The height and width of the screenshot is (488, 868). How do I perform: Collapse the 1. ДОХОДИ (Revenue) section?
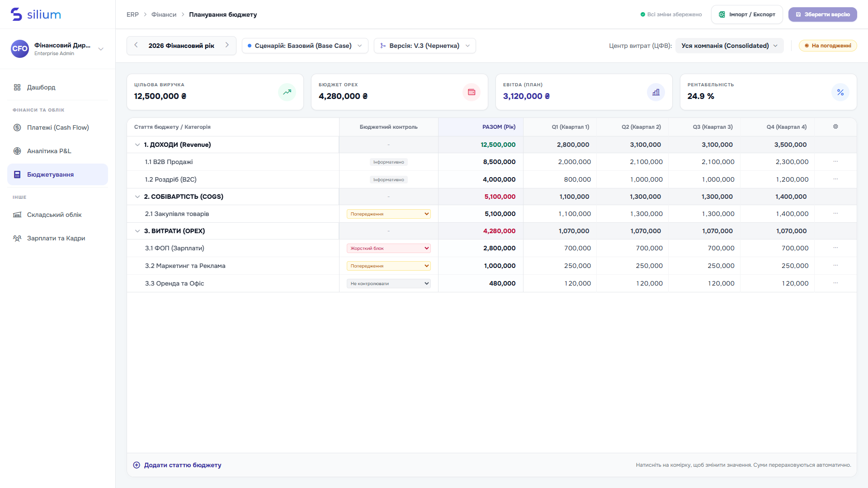[x=137, y=145]
